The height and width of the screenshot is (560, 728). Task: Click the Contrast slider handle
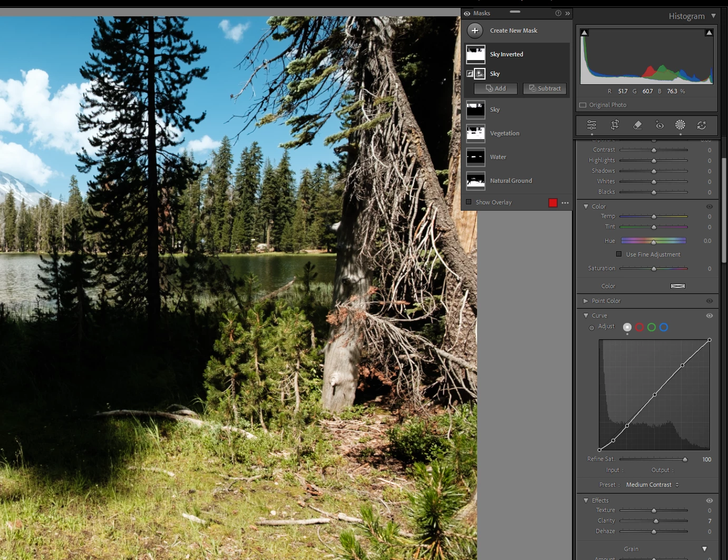pos(654,150)
